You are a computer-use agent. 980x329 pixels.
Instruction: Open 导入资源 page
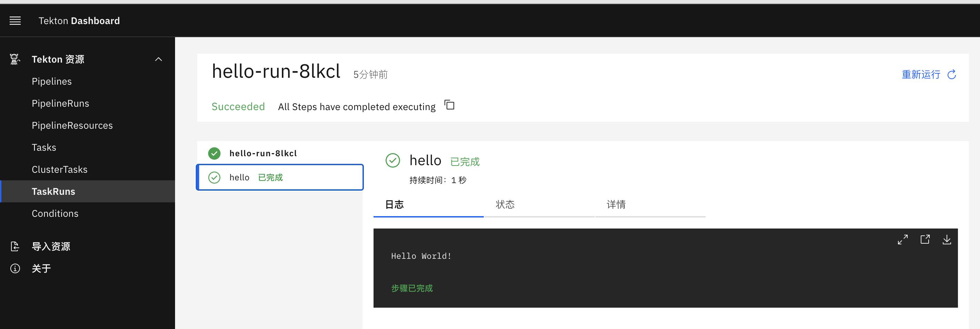pos(88,246)
